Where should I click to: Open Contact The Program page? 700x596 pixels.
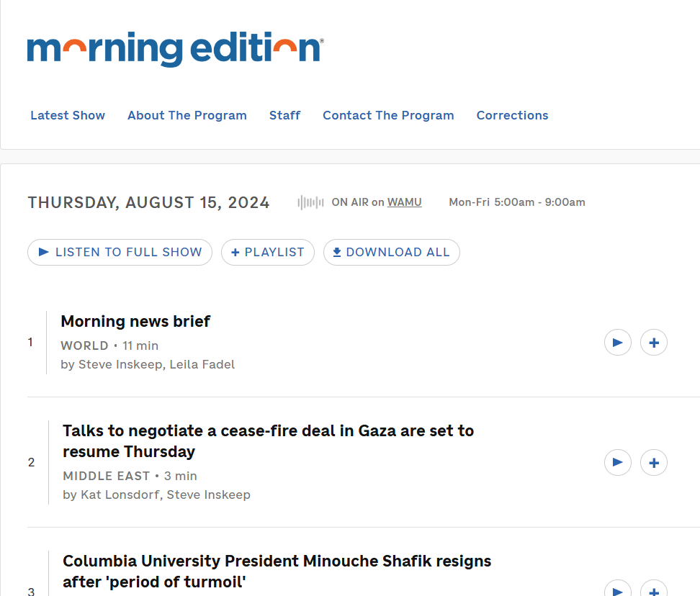pyautogui.click(x=388, y=116)
